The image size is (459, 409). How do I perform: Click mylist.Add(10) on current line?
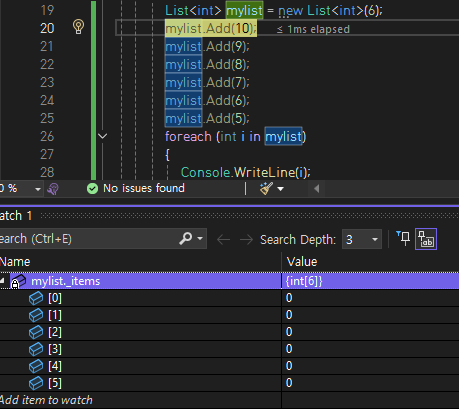tap(211, 28)
